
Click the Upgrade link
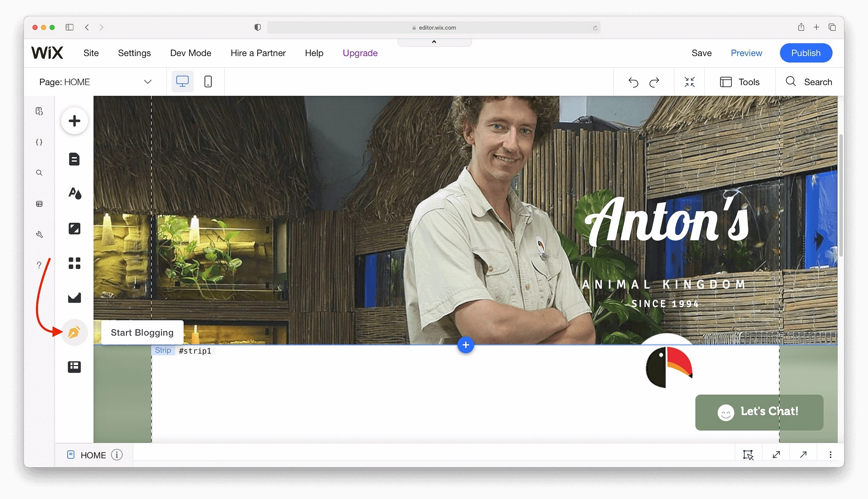[360, 53]
